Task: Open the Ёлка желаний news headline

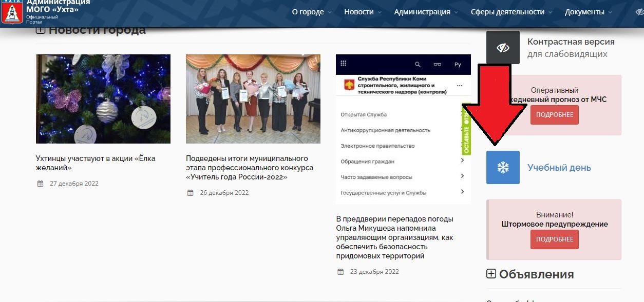Action: point(96,163)
